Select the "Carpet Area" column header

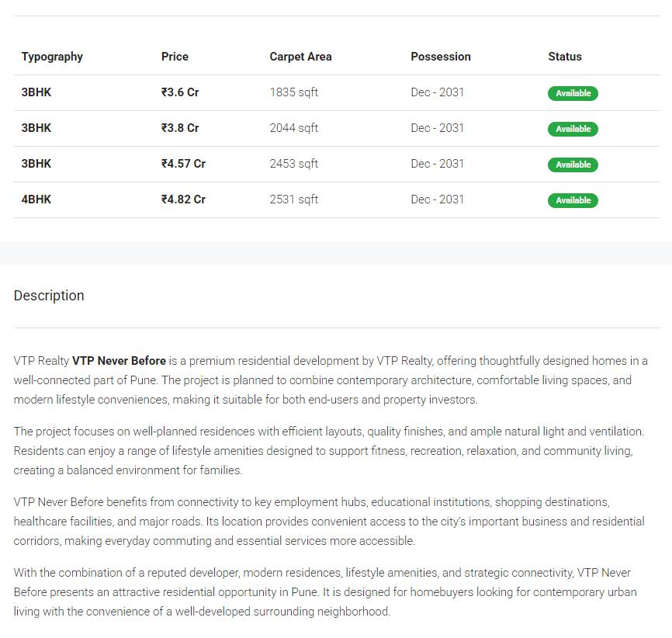(x=300, y=57)
